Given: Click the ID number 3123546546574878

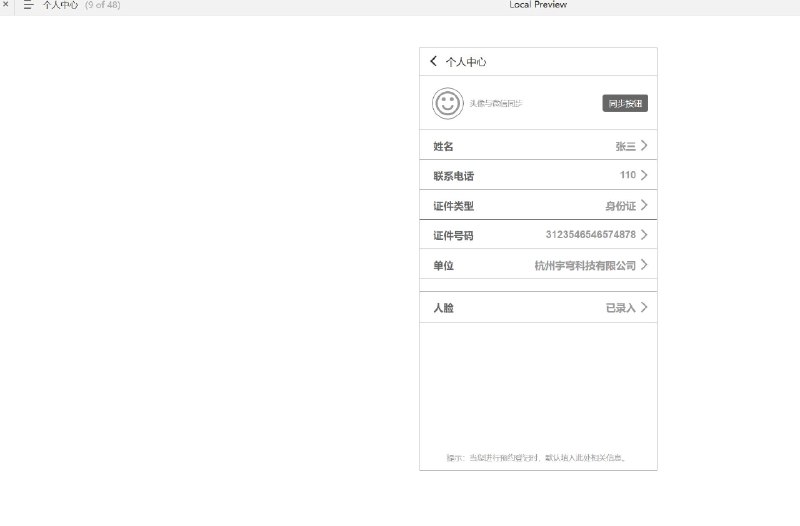Looking at the screenshot, I should pyautogui.click(x=591, y=235).
